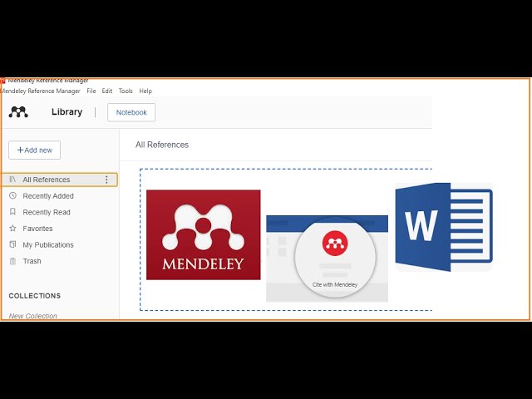The image size is (532, 399).
Task: Click the Mendeley logo icon in header
Action: point(18,112)
